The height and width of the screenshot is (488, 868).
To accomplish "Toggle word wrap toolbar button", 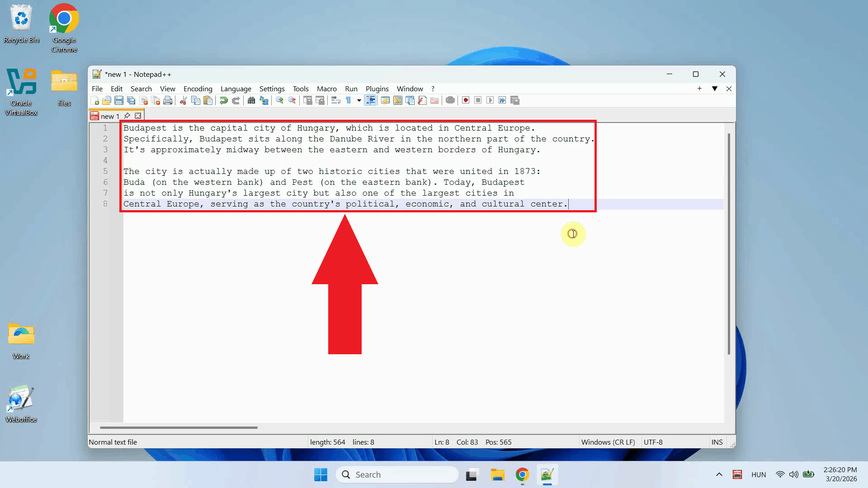I will [335, 100].
